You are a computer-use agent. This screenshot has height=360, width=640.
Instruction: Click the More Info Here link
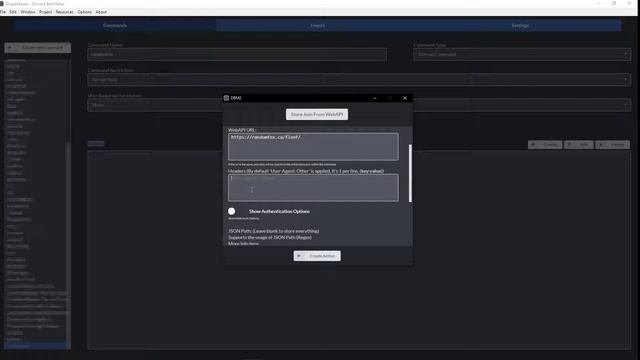point(243,244)
